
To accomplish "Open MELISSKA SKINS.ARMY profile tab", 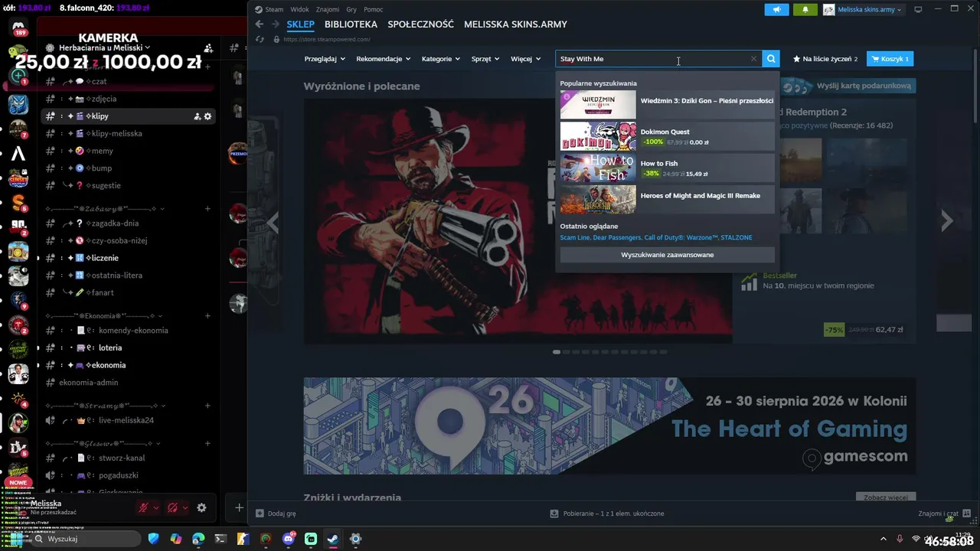I will (x=515, y=24).
